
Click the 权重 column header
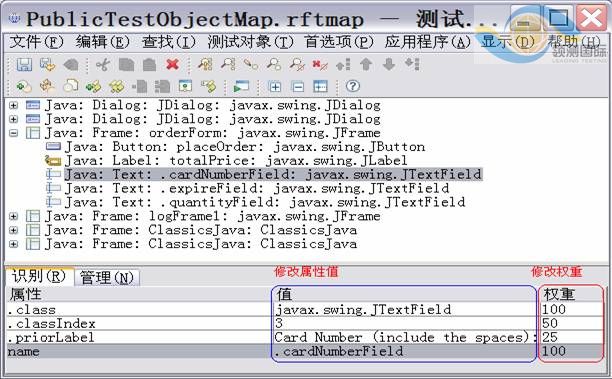[571, 294]
